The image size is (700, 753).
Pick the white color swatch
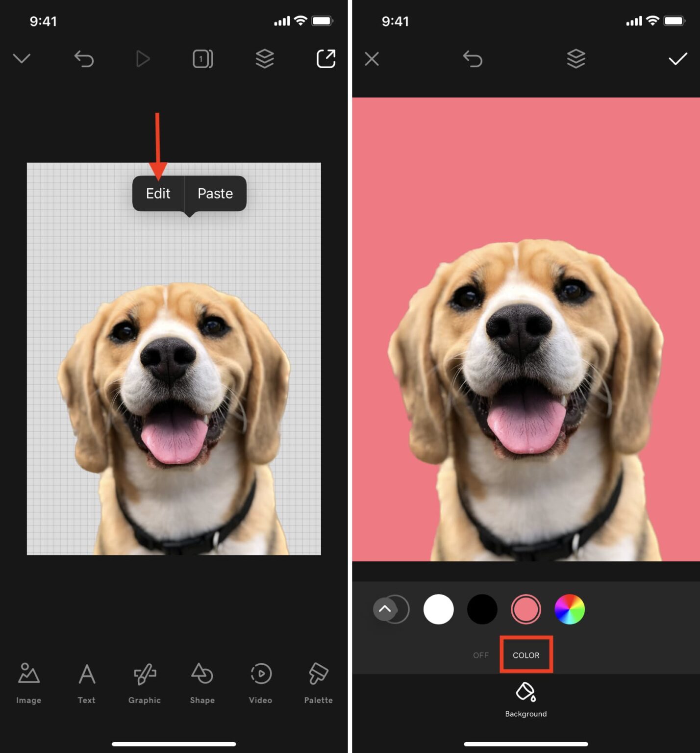tap(438, 609)
